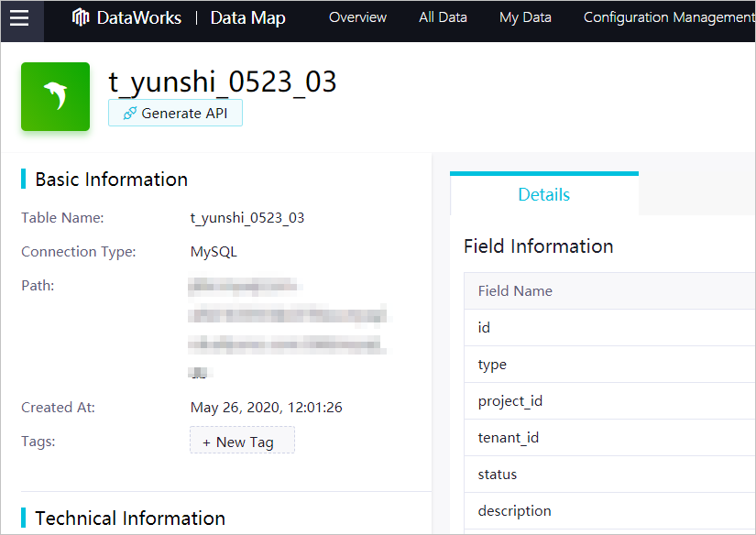The height and width of the screenshot is (535, 756).
Task: Select the project_id field row
Action: coord(609,401)
